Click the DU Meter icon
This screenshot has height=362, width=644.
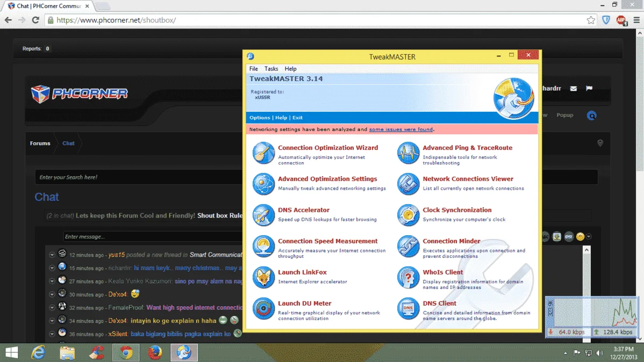pos(263,309)
